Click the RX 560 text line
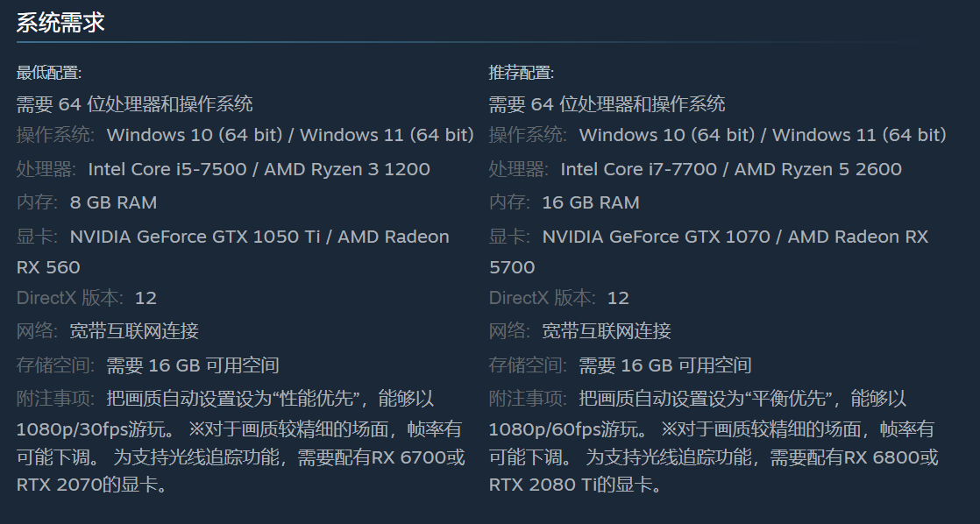980x524 pixels. coord(48,267)
